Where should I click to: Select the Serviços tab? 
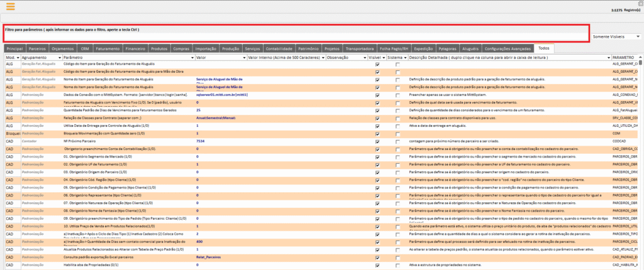(252, 48)
